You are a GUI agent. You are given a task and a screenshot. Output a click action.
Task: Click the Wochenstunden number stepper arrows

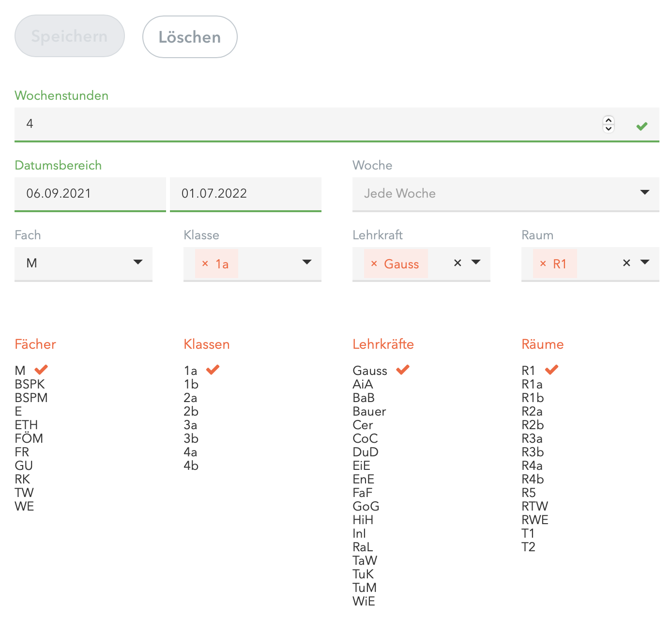click(609, 124)
